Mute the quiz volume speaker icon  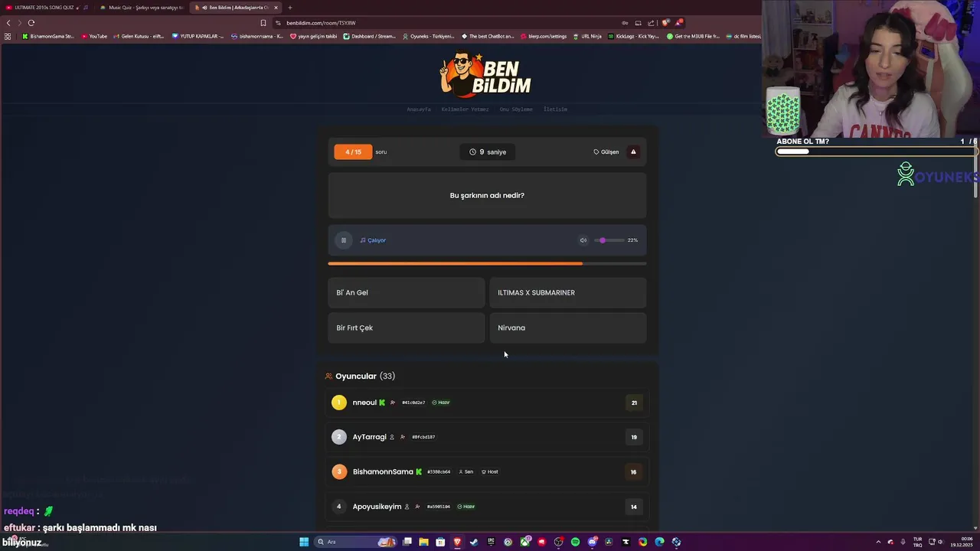click(583, 240)
